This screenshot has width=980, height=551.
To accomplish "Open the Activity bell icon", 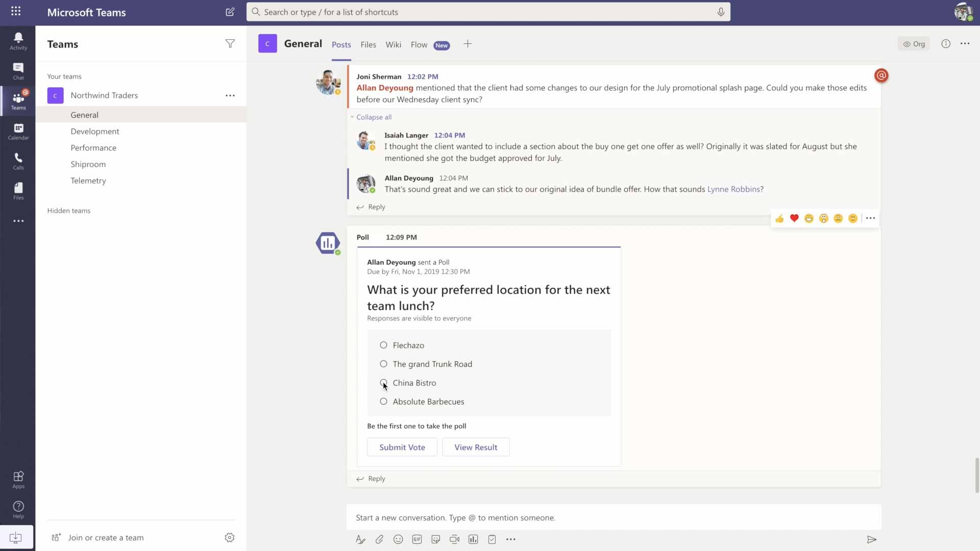I will pyautogui.click(x=18, y=41).
